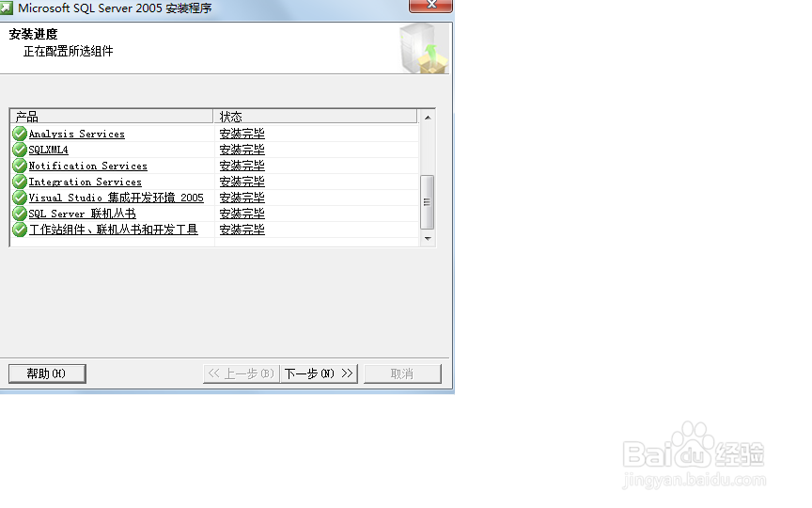This screenshot has height=508, width=812.
Task: Click green check icon beside SQLXML4
Action: pos(20,150)
